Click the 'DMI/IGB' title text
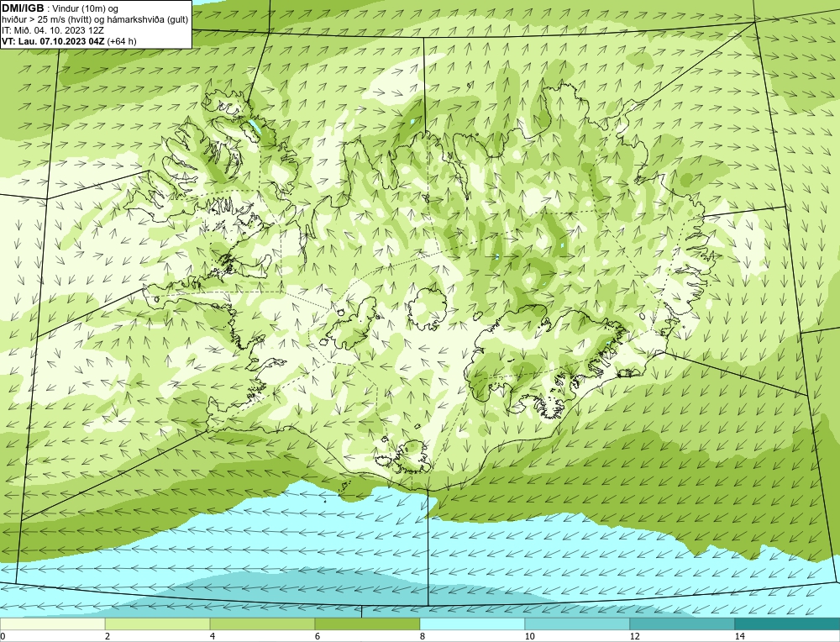Viewport: 840px width, 642px height. 23,8
